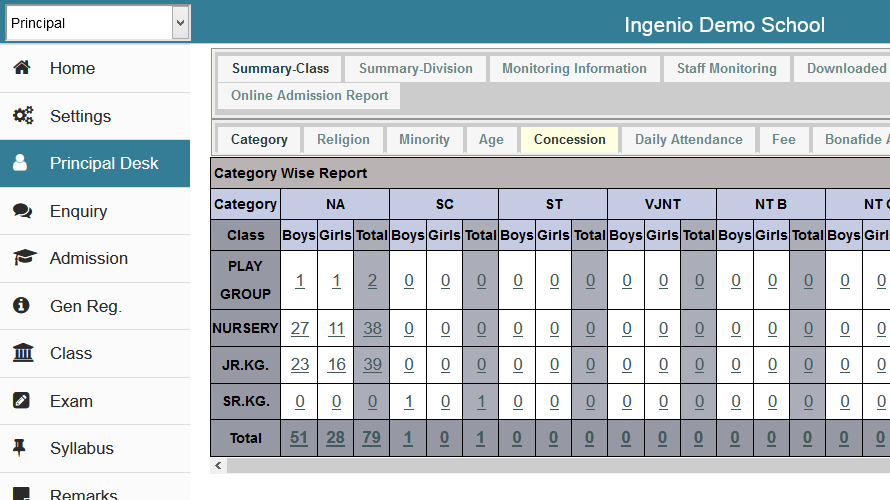This screenshot has width=890, height=500.
Task: Click NURSERY NA girls count 11
Action: 336,329
